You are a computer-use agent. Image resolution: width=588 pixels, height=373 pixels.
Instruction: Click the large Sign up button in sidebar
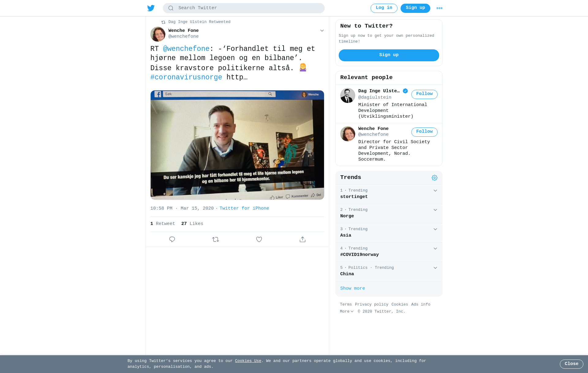tap(389, 55)
